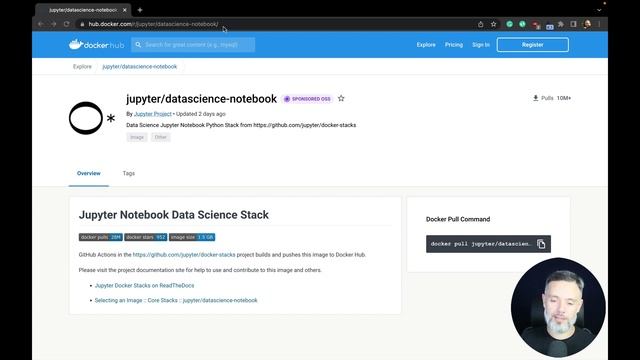Click the Docker Pull Command heading
640x360 pixels.
(x=458, y=219)
